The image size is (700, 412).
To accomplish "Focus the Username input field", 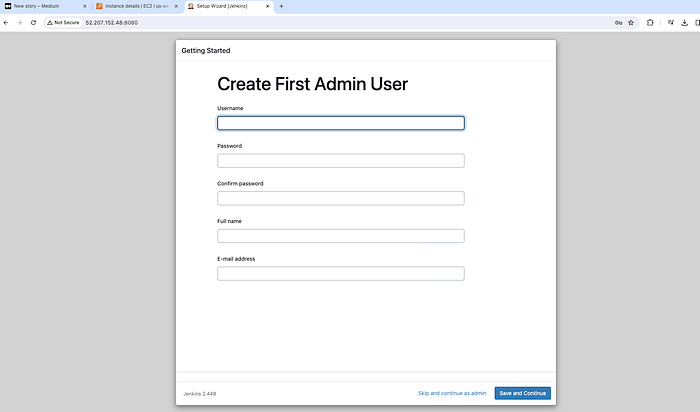I will [x=341, y=123].
